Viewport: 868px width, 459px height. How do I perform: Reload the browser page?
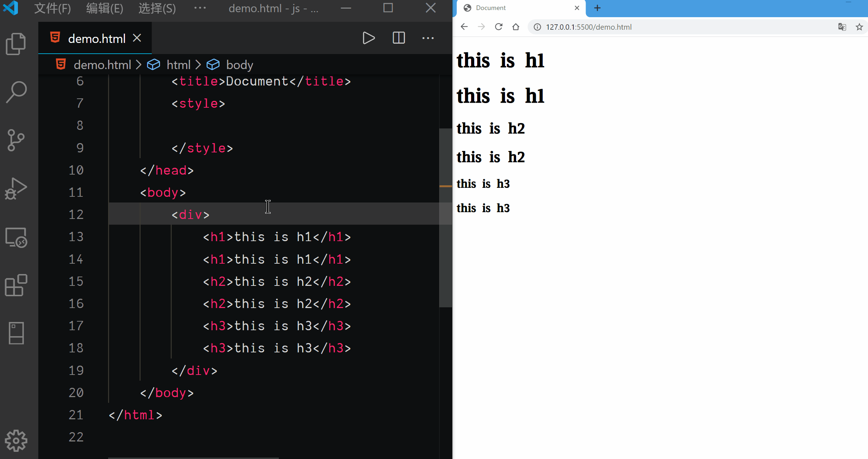498,27
